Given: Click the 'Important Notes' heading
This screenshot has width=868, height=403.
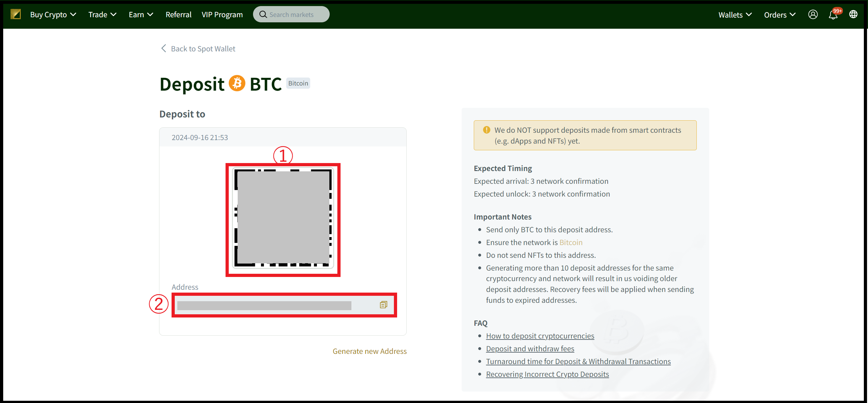Looking at the screenshot, I should click(x=503, y=217).
